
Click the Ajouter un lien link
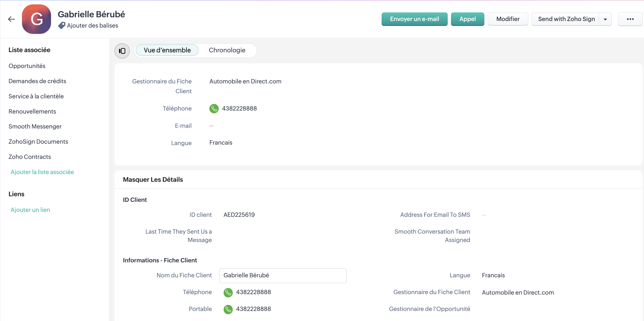click(30, 210)
